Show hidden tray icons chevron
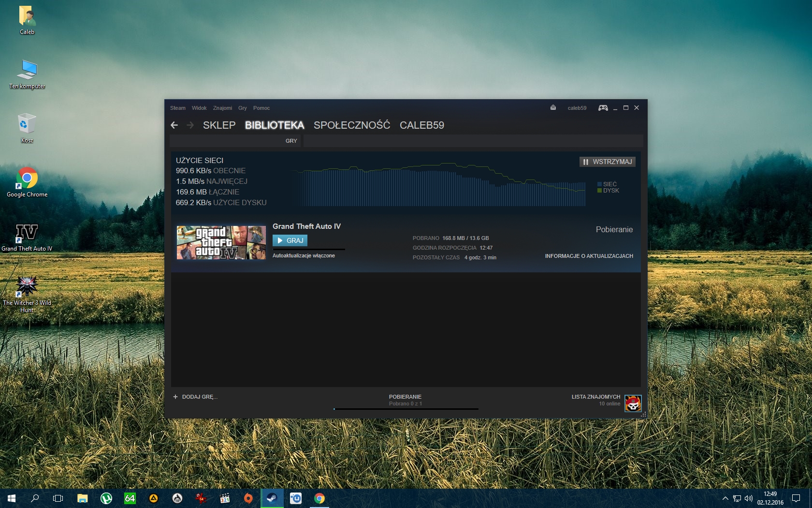 click(725, 498)
